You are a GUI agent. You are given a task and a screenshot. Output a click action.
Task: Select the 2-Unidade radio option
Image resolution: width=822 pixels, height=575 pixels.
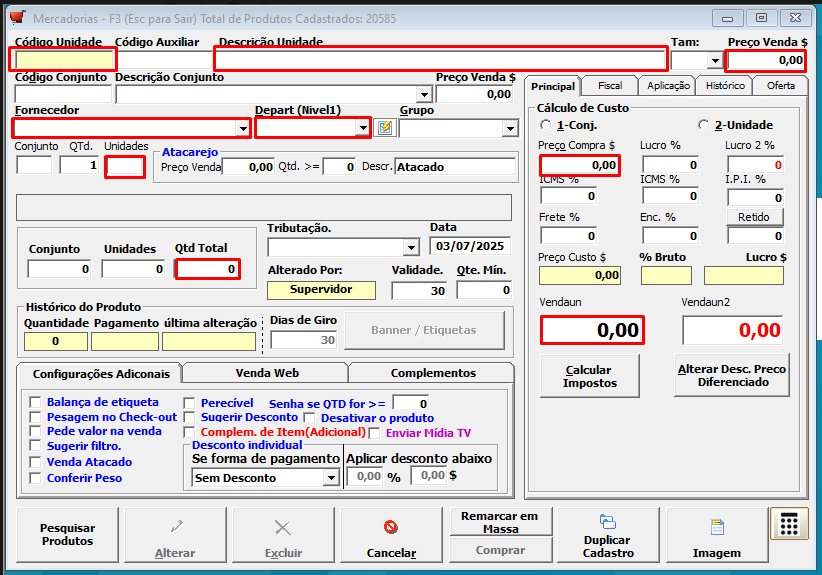(x=702, y=125)
